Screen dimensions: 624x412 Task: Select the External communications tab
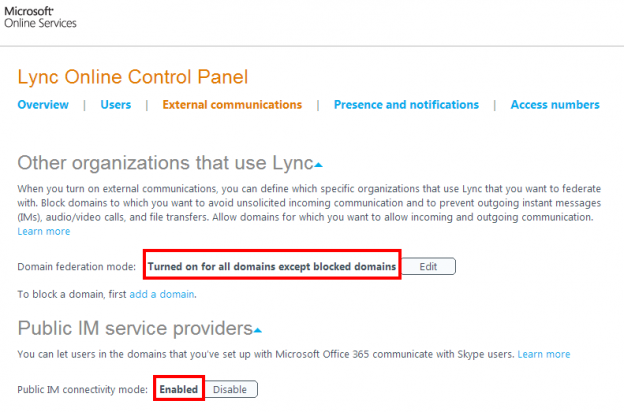[232, 105]
